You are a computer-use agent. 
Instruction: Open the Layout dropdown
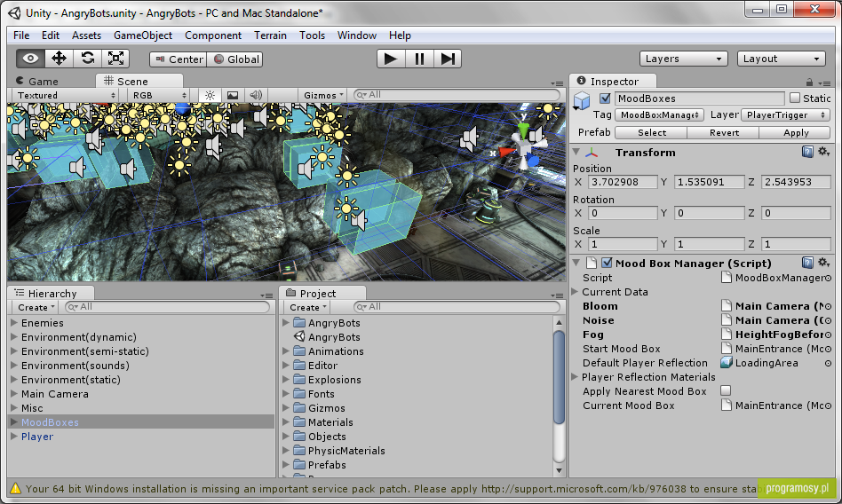[x=782, y=59]
